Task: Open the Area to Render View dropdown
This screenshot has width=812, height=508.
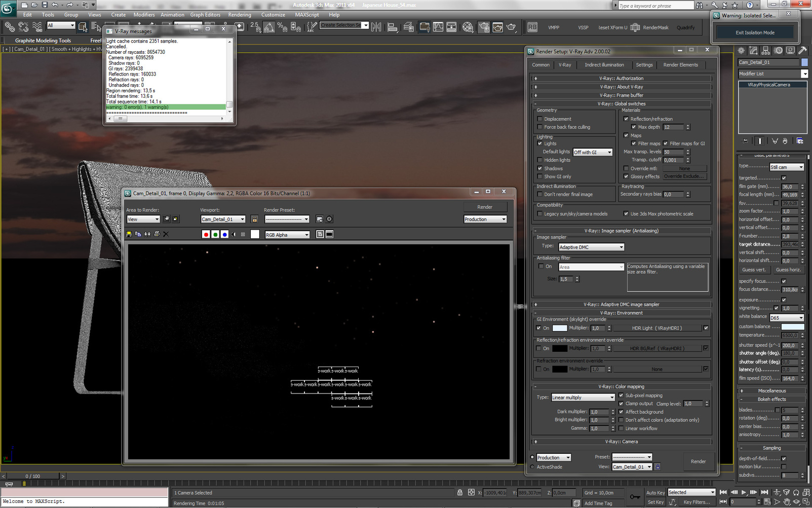Action: coord(143,219)
